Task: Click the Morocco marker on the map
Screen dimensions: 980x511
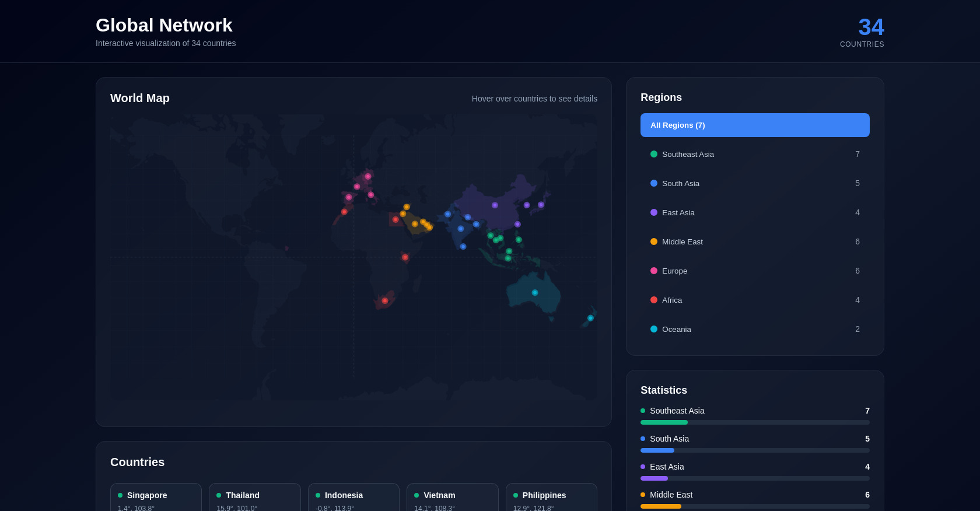Action: (344, 212)
